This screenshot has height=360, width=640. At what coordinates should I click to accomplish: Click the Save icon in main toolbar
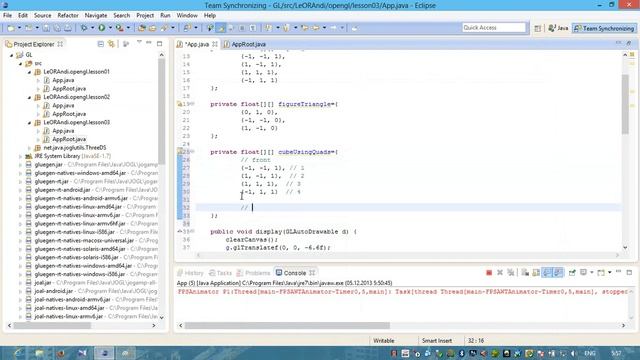[46, 28]
